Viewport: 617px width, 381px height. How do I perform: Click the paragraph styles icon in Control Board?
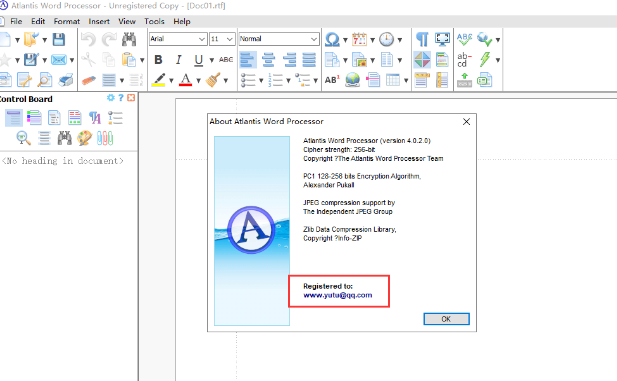(95, 117)
